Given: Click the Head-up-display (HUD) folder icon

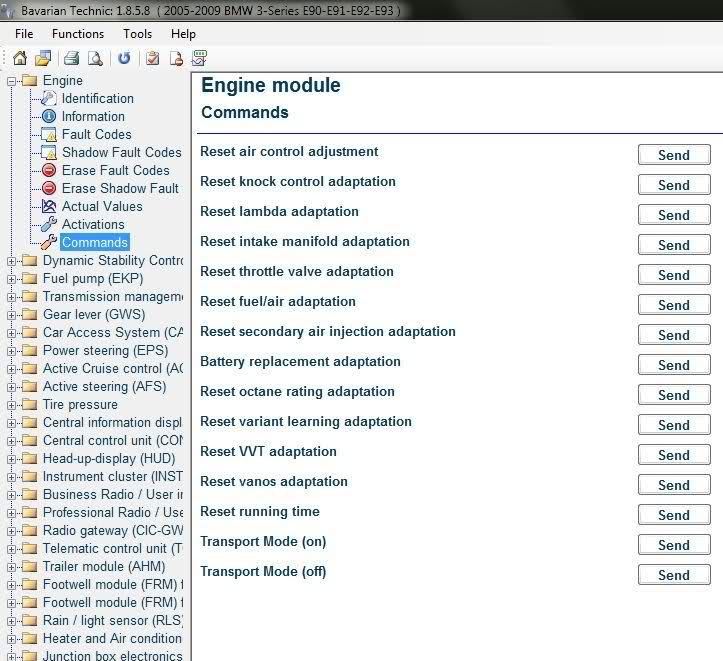Looking at the screenshot, I should click(30, 458).
